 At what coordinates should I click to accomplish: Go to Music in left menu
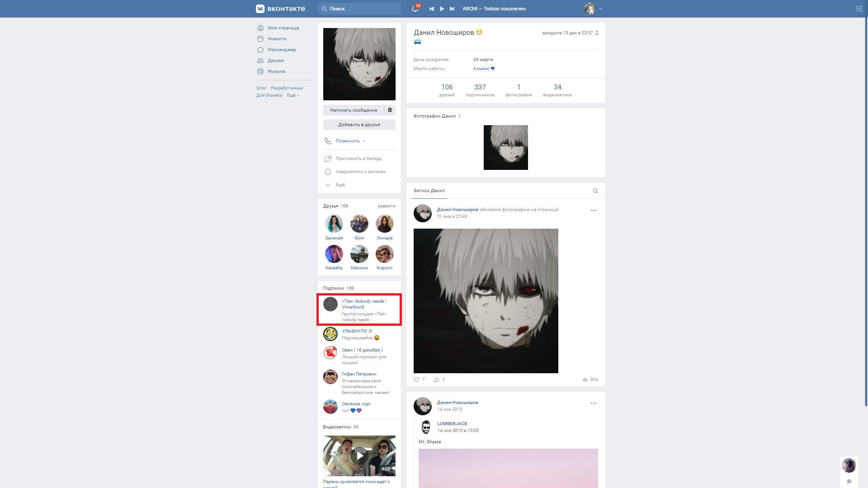(x=276, y=71)
